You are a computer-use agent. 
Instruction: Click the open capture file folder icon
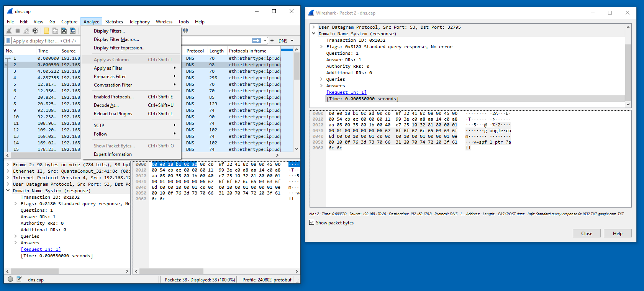(x=46, y=31)
